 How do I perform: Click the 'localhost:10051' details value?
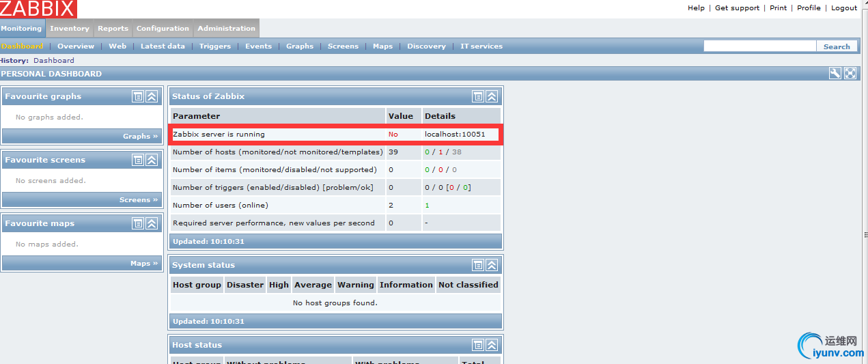455,135
